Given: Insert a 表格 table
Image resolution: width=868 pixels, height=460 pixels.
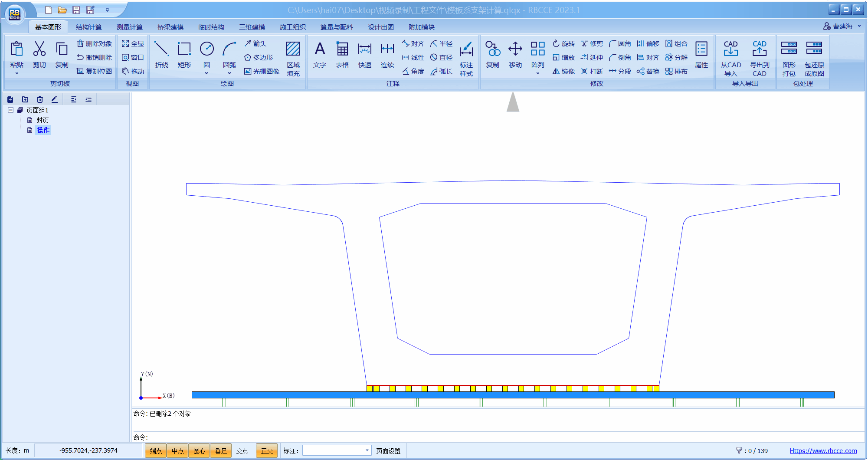Looking at the screenshot, I should click(x=342, y=54).
